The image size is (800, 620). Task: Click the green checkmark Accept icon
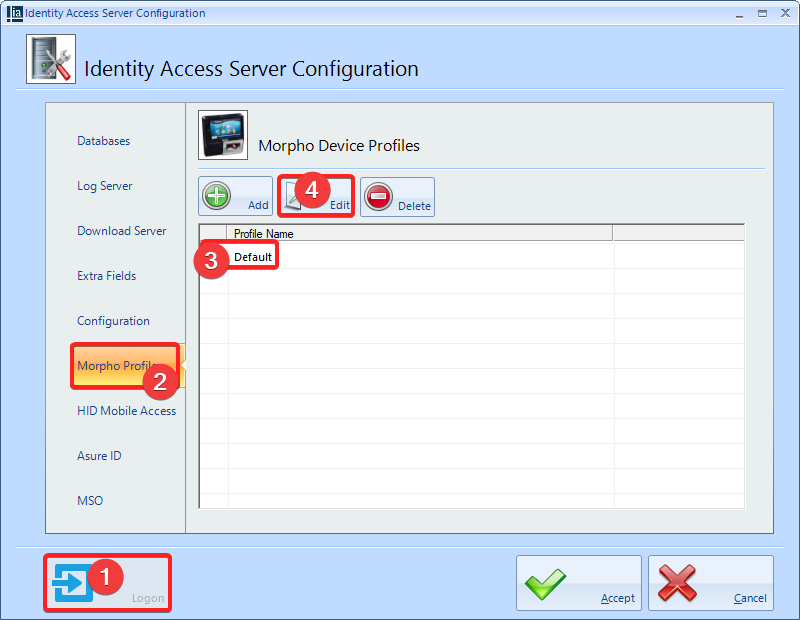tap(545, 583)
